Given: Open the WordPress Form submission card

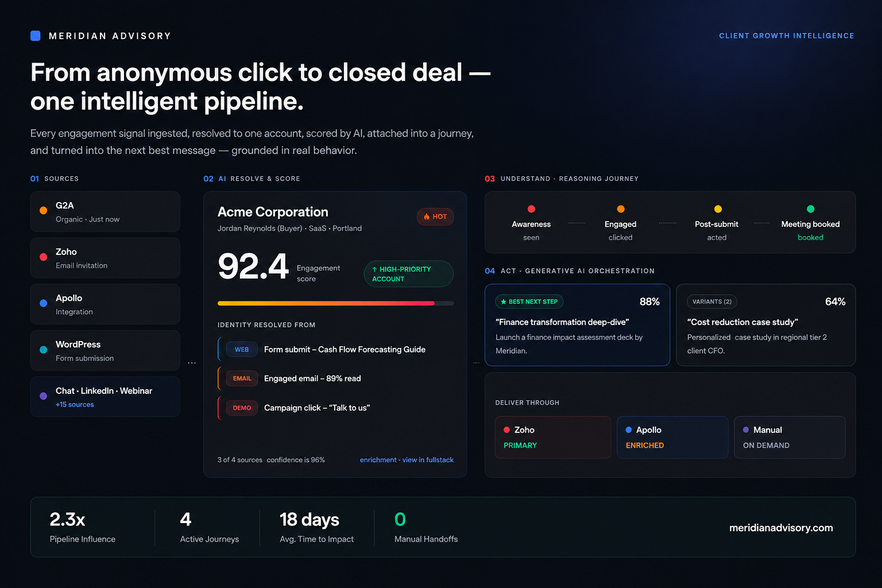Looking at the screenshot, I should point(105,350).
